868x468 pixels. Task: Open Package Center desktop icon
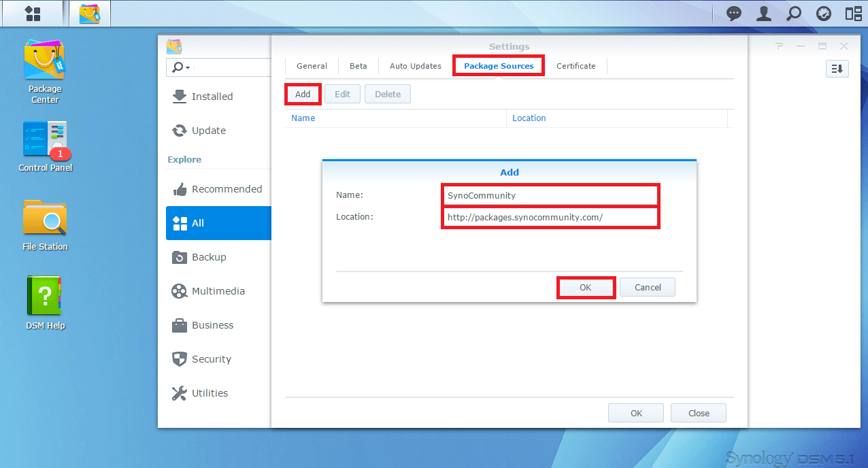[x=44, y=71]
